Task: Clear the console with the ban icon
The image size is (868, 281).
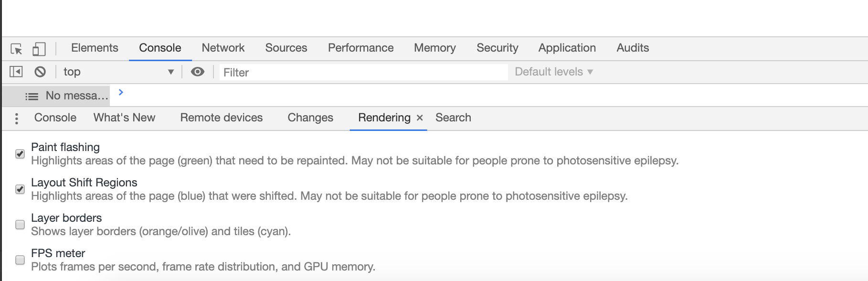Action: coord(40,72)
